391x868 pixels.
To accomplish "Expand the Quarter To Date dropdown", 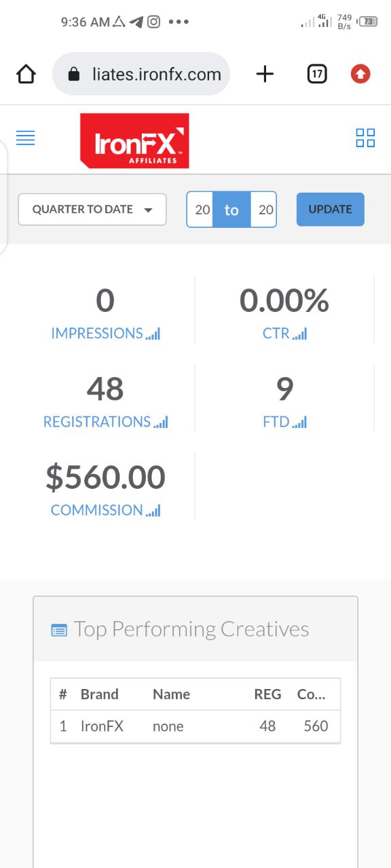I will click(92, 210).
